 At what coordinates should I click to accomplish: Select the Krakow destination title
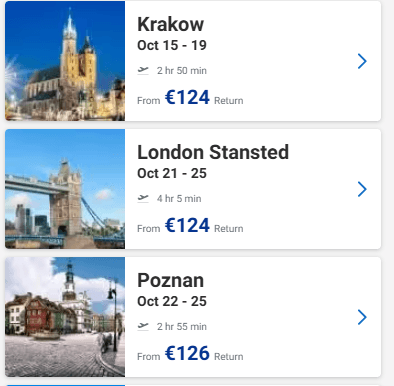[170, 24]
